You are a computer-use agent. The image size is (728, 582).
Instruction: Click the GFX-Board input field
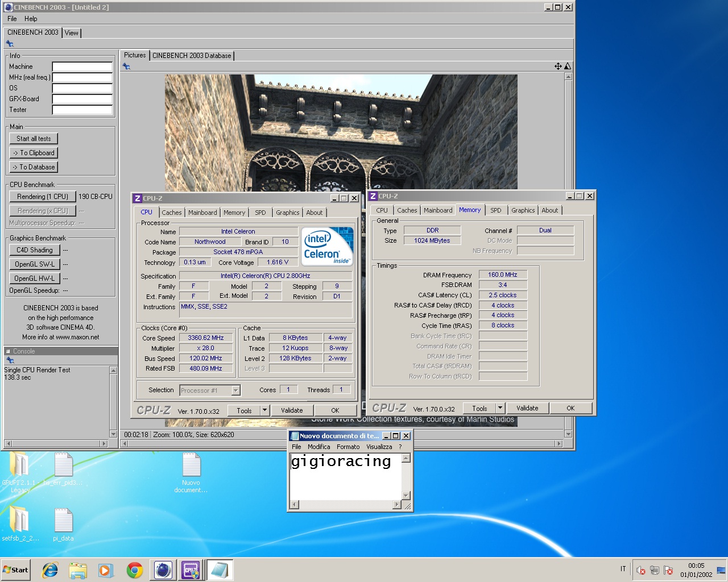[82, 99]
